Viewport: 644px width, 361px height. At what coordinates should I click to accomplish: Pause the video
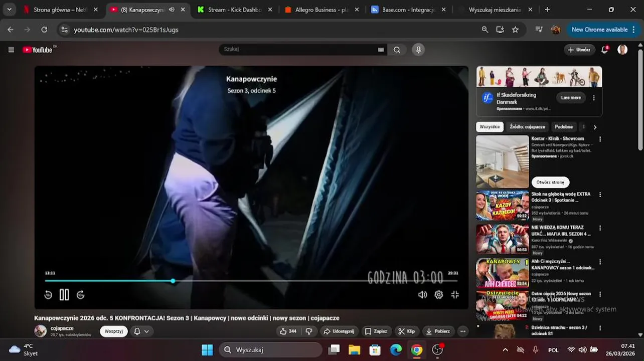coord(64,295)
